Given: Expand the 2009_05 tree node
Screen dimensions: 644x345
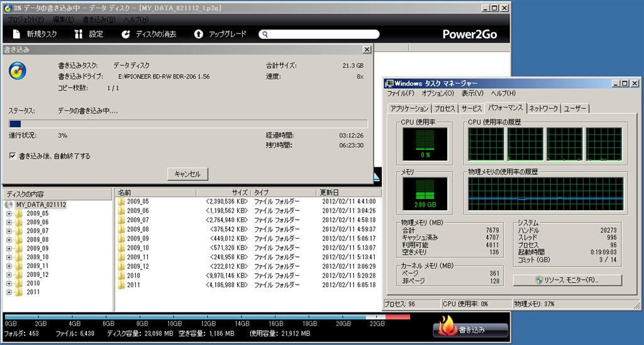Looking at the screenshot, I should pos(9,213).
